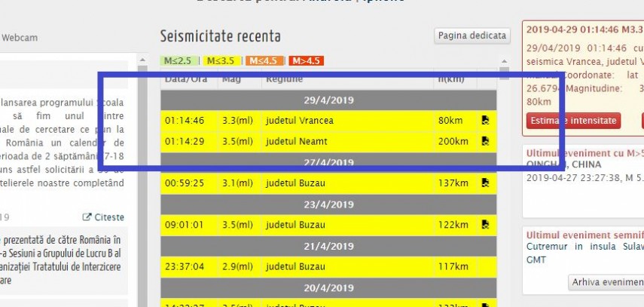Click the document icon for the judetul Vrancea earthquake
Viewport: 644px width, 307px height.
(486, 120)
